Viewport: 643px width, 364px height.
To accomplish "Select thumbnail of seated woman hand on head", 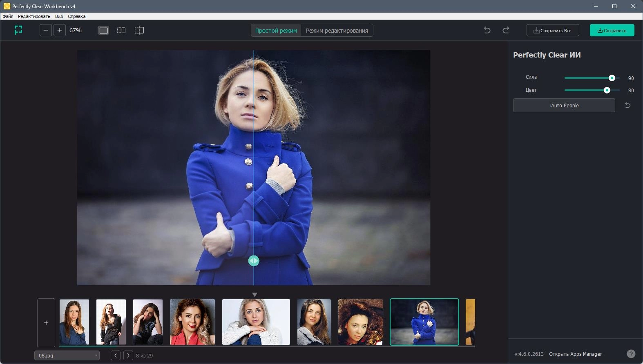I will click(148, 322).
